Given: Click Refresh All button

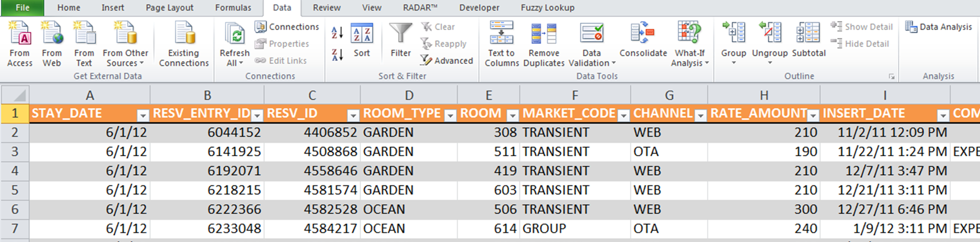Looking at the screenshot, I should click(235, 44).
